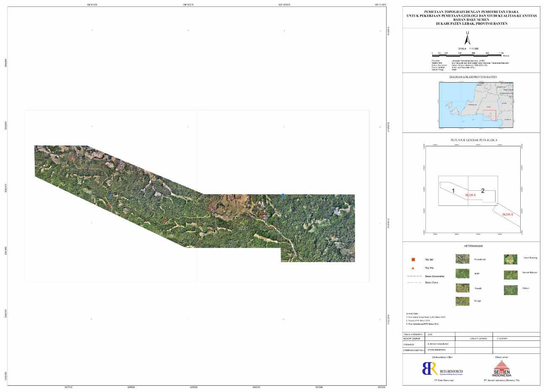Select the Pemukiman legend image sample
The height and width of the screenshot is (392, 545).
tap(462, 259)
